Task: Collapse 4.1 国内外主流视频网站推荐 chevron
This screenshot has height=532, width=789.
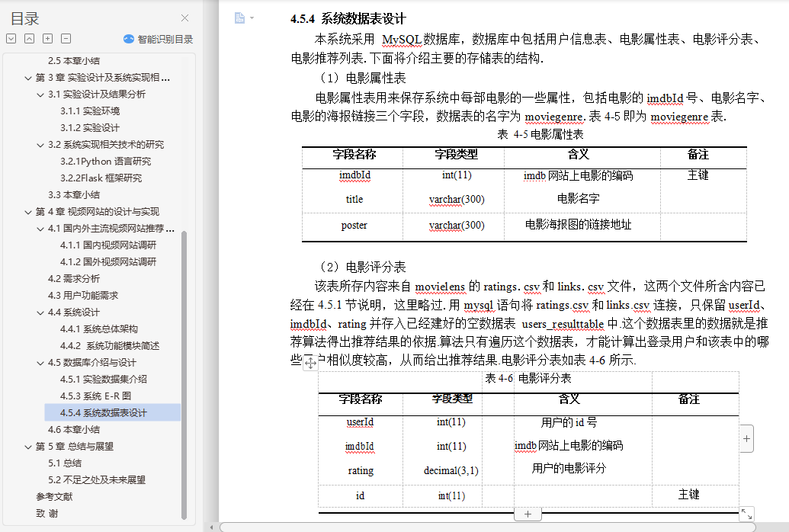Action: (x=40, y=229)
